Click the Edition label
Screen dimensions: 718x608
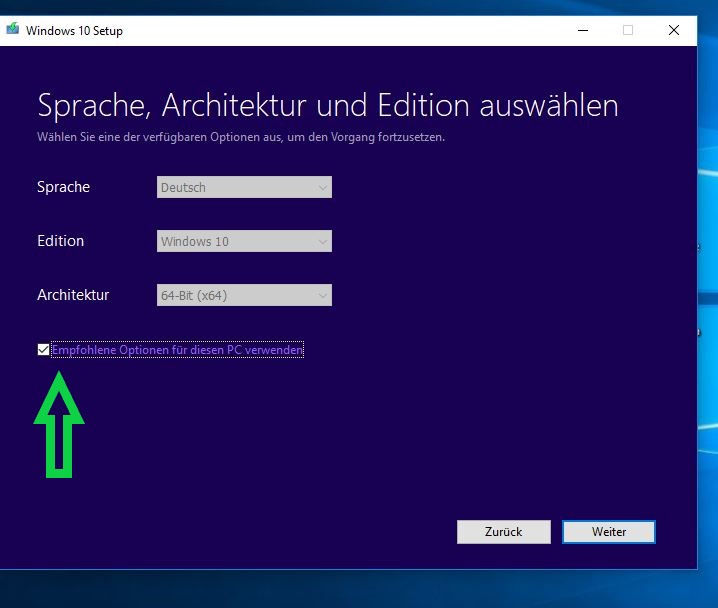click(x=60, y=241)
